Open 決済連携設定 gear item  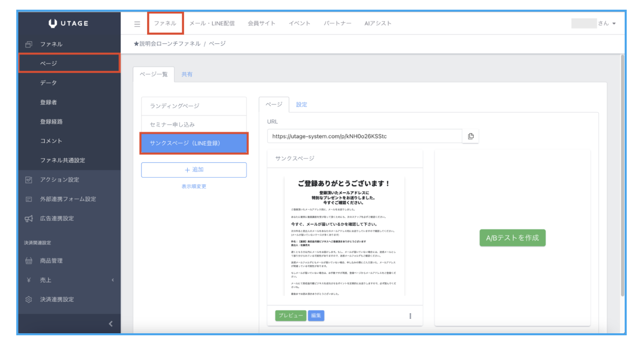point(56,299)
